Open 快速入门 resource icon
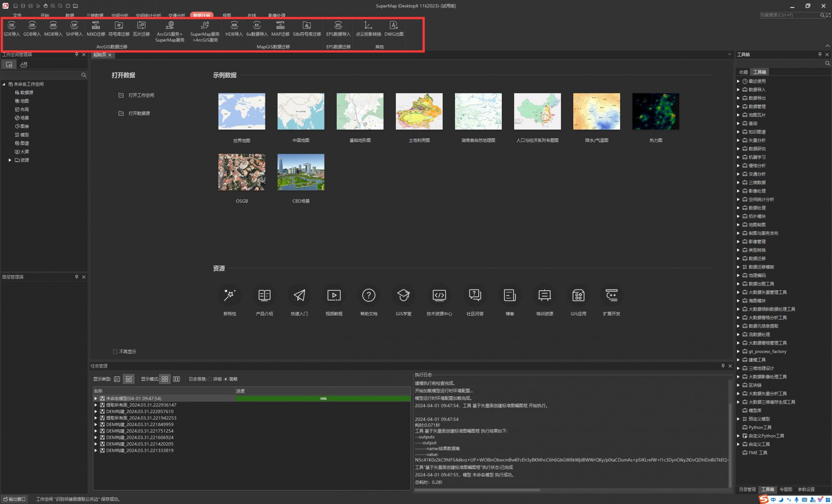Viewport: 832px width, 504px height. click(x=299, y=296)
